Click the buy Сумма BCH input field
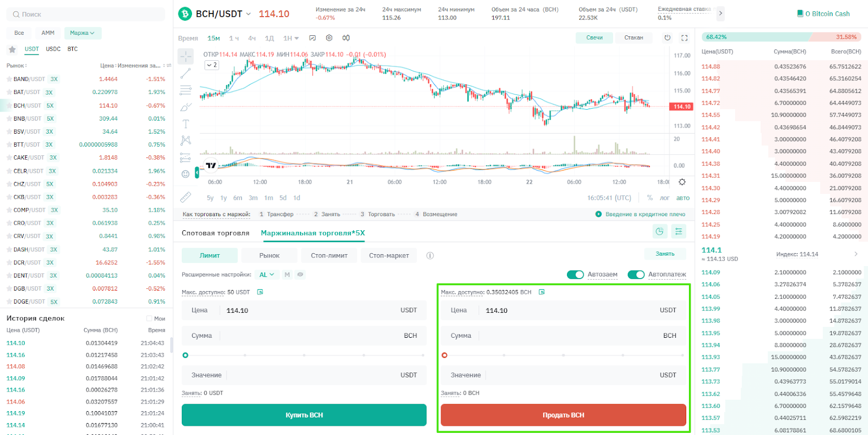 (x=304, y=336)
